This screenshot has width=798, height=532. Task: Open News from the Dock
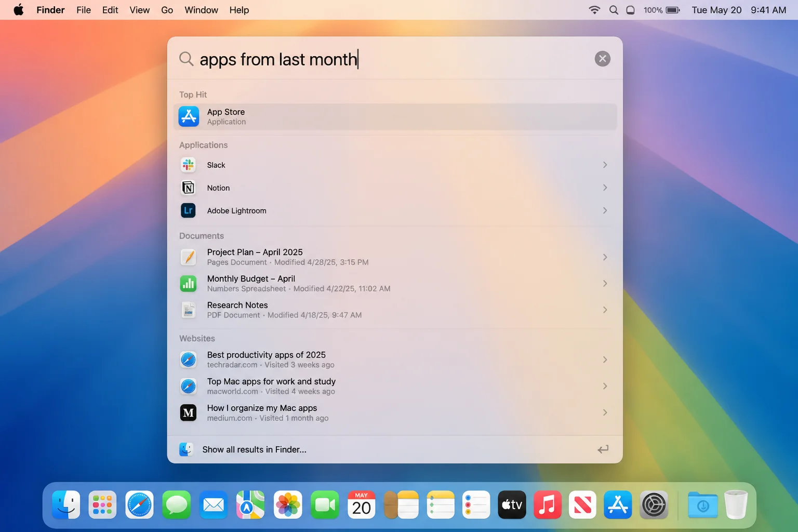click(x=582, y=504)
